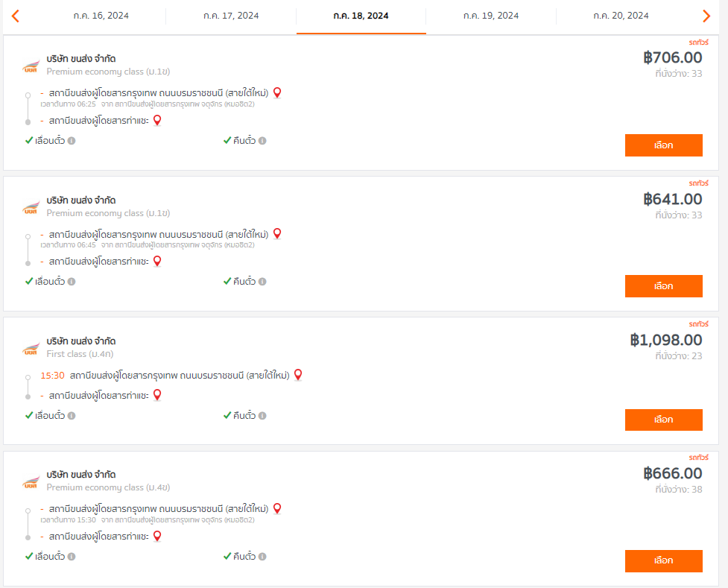Go to next dates with right arrow
The image size is (728, 588).
(x=706, y=16)
